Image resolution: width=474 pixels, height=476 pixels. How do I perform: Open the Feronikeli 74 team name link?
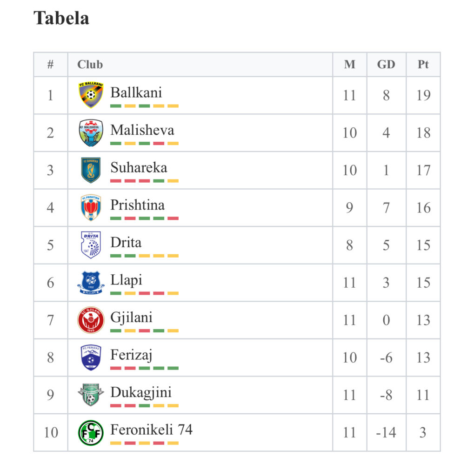(151, 430)
